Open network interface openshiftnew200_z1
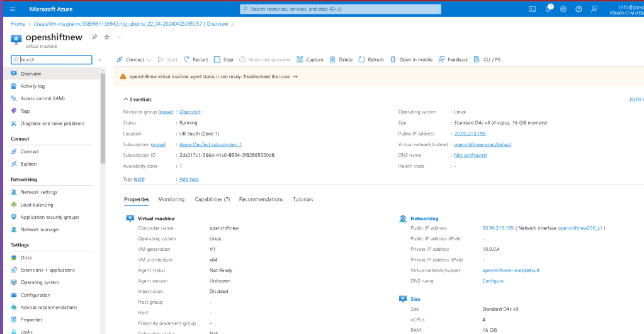The width and height of the screenshot is (644, 334). (x=580, y=228)
